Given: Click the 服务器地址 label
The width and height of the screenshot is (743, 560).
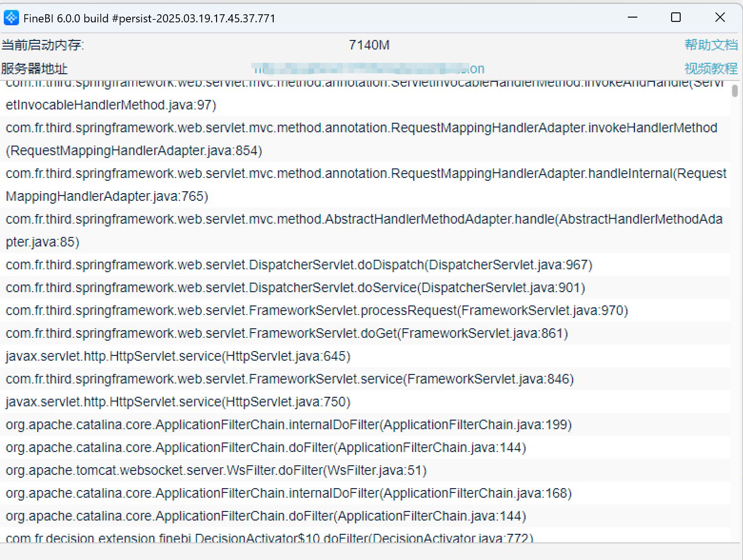Looking at the screenshot, I should click(x=34, y=69).
